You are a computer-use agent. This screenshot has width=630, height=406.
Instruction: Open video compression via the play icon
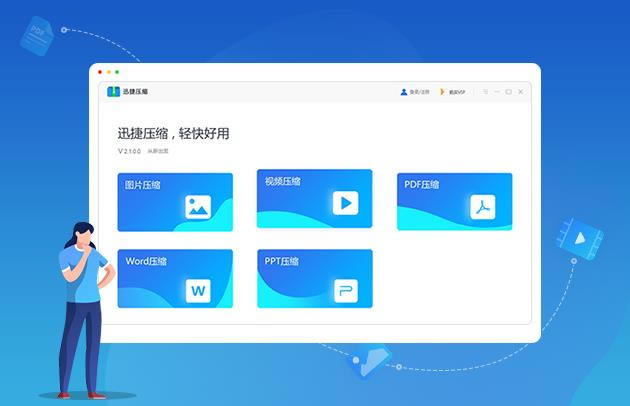[345, 203]
